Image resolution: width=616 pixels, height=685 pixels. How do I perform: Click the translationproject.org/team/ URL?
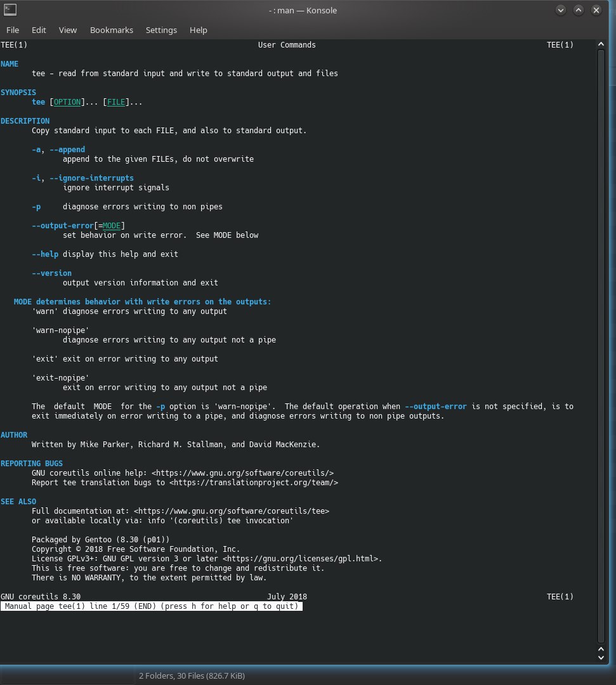tap(254, 482)
